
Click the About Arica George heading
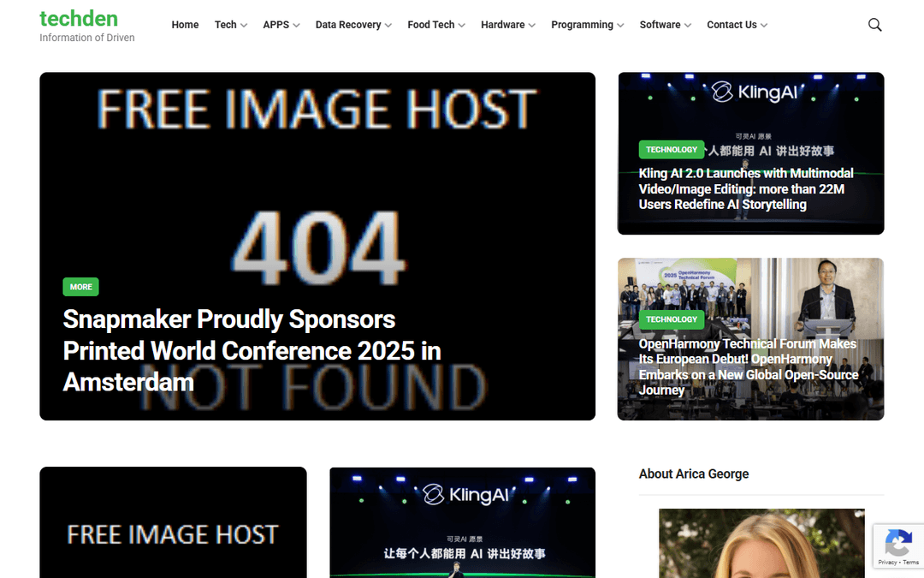[694, 474]
